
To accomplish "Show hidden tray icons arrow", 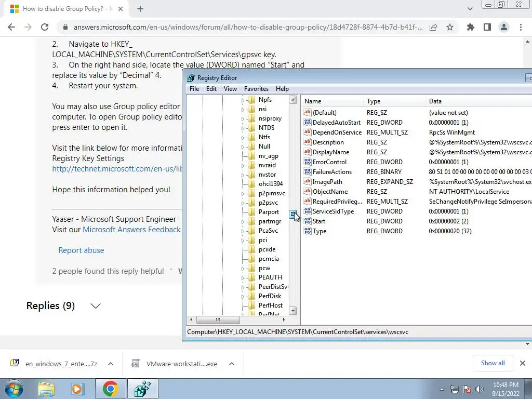I will pyautogui.click(x=442, y=389).
